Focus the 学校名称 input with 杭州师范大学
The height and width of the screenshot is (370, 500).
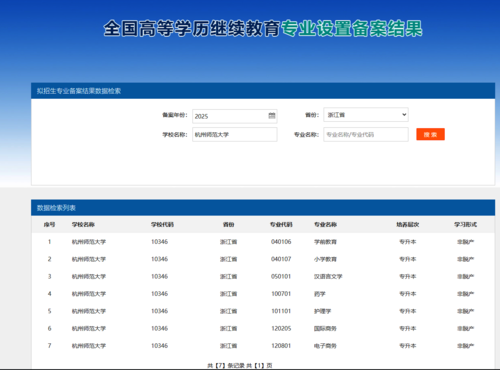235,135
